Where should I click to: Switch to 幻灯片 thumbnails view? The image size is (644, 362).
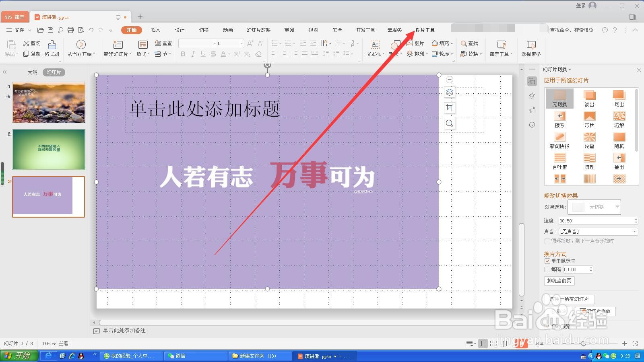(x=54, y=72)
